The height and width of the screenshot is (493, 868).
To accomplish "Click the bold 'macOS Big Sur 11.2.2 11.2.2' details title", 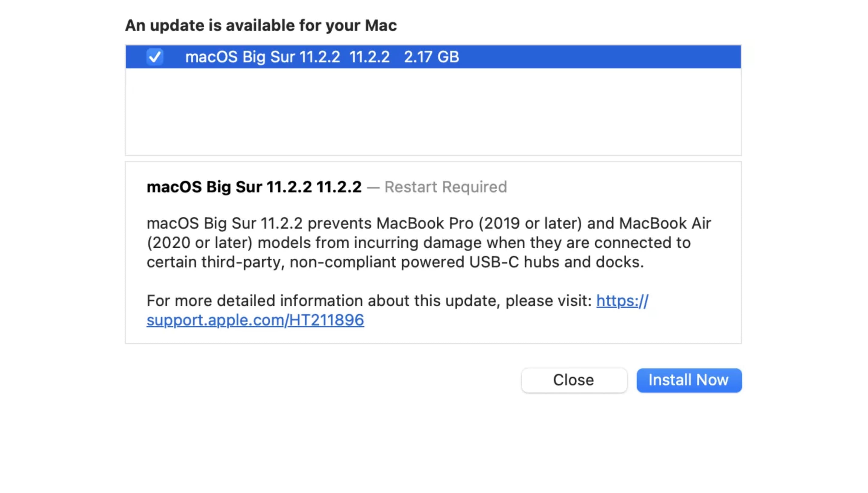I will tap(254, 187).
